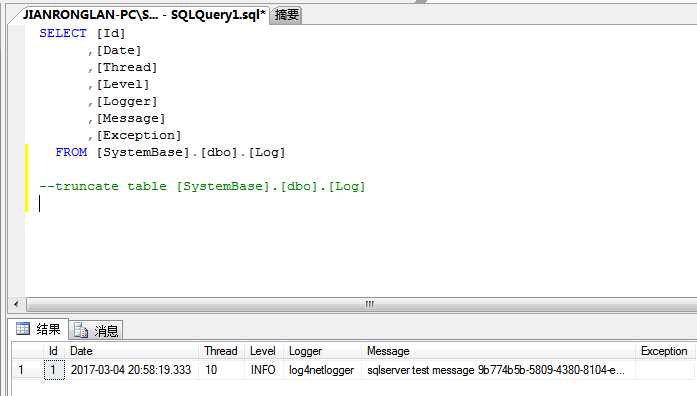Click the [Logger] column line in query

pyautogui.click(x=123, y=101)
